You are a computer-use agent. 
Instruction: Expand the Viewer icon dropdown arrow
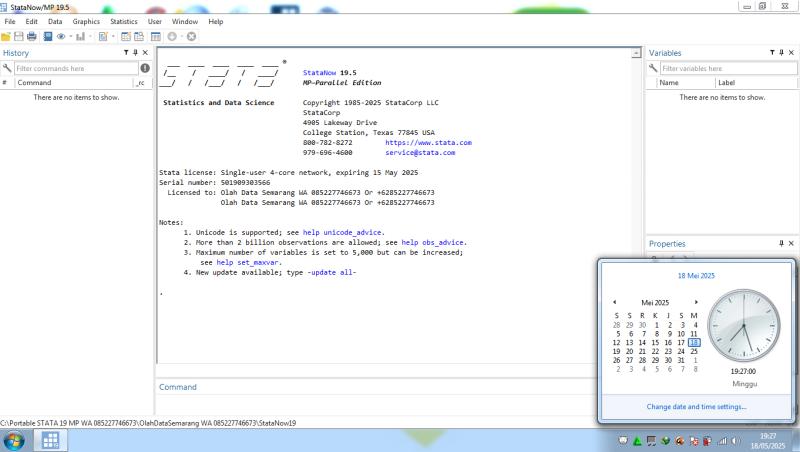coord(72,36)
